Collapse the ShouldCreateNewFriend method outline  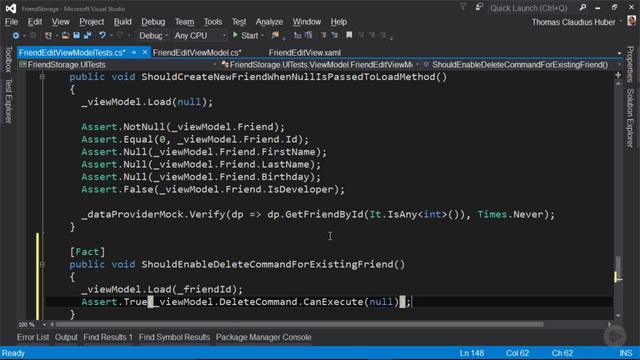pos(42,77)
